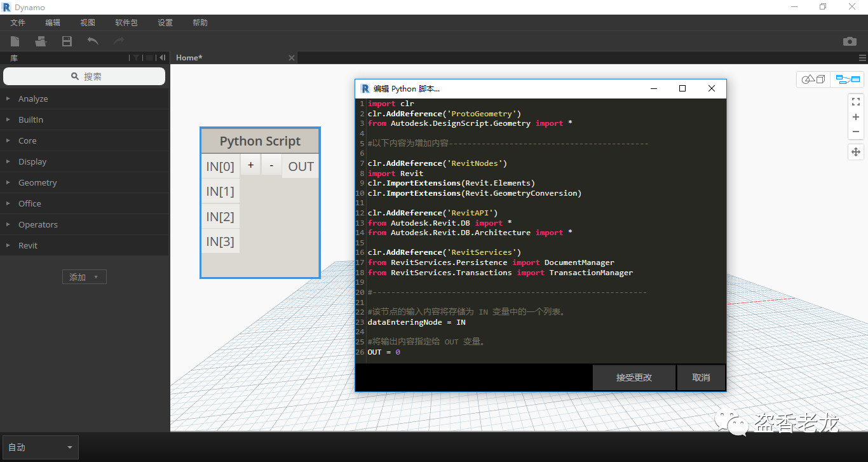Image resolution: width=868 pixels, height=462 pixels.
Task: Click the Open file folder icon
Action: 41,41
